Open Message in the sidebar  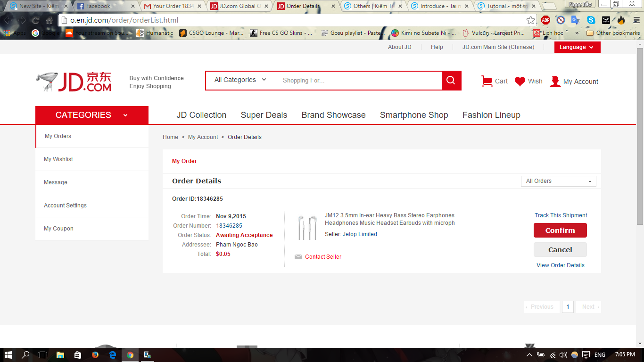(92, 182)
